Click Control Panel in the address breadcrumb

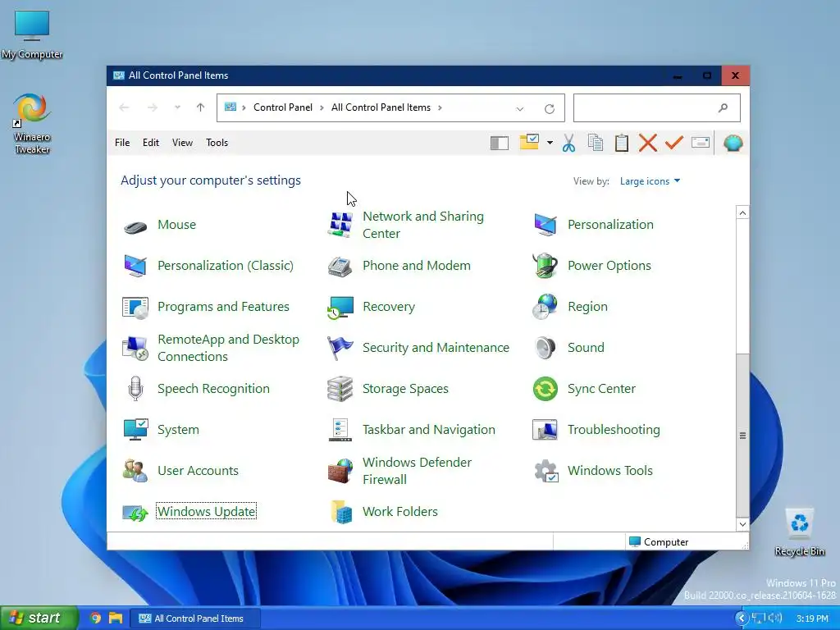283,107
